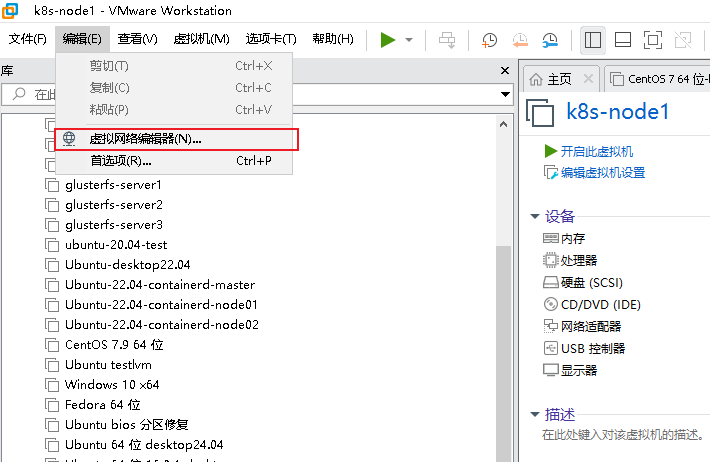Click 编辑虚拟机设置 link

click(603, 173)
